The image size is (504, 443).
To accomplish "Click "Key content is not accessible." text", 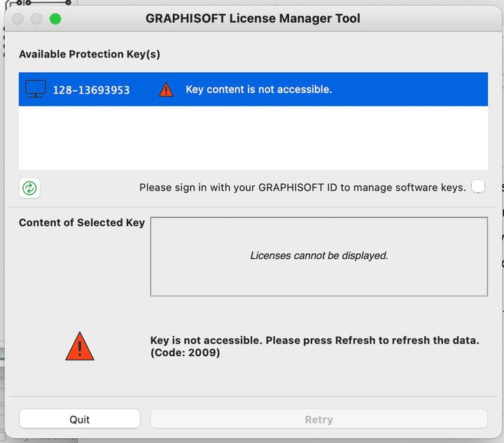I will pos(259,90).
